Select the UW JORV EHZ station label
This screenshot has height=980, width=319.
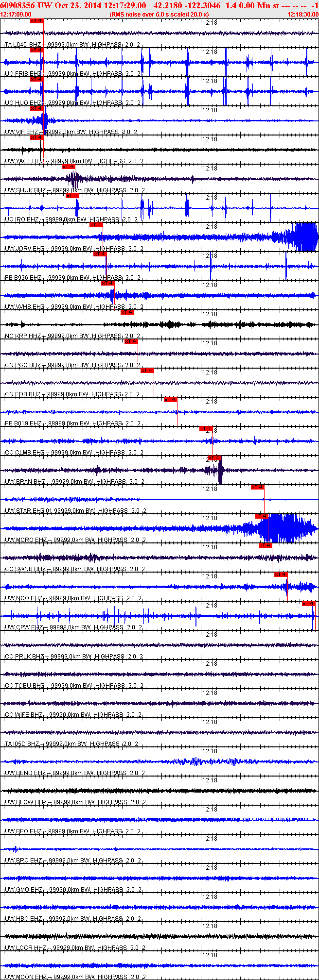[x=24, y=249]
